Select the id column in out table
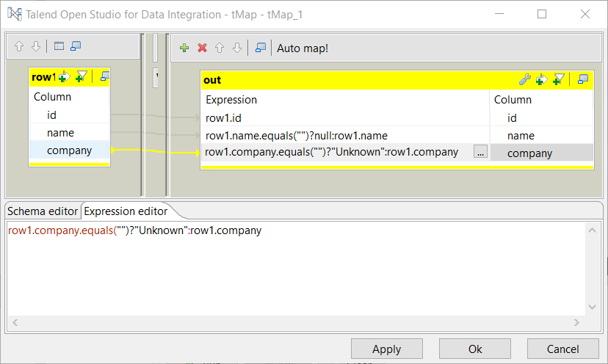The image size is (608, 364). point(542,118)
